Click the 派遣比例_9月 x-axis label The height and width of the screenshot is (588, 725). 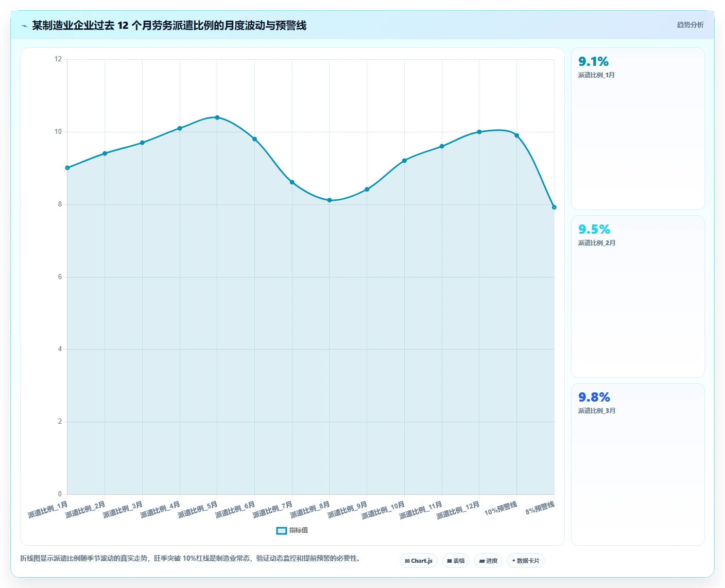point(348,510)
